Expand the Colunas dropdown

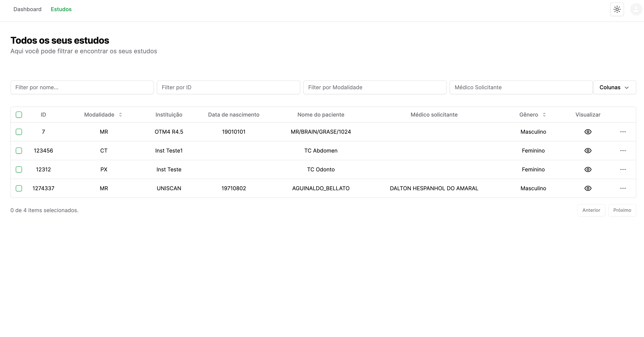(614, 88)
